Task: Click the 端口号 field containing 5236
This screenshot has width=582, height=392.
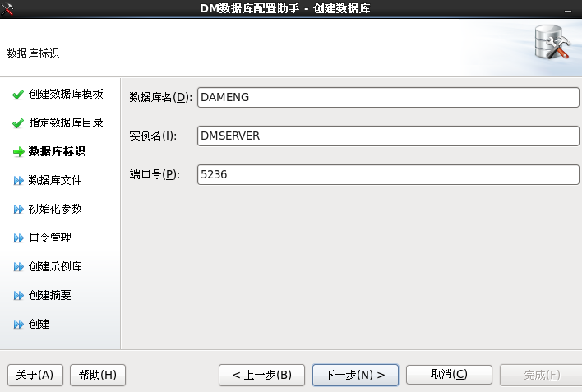Action: pos(388,174)
